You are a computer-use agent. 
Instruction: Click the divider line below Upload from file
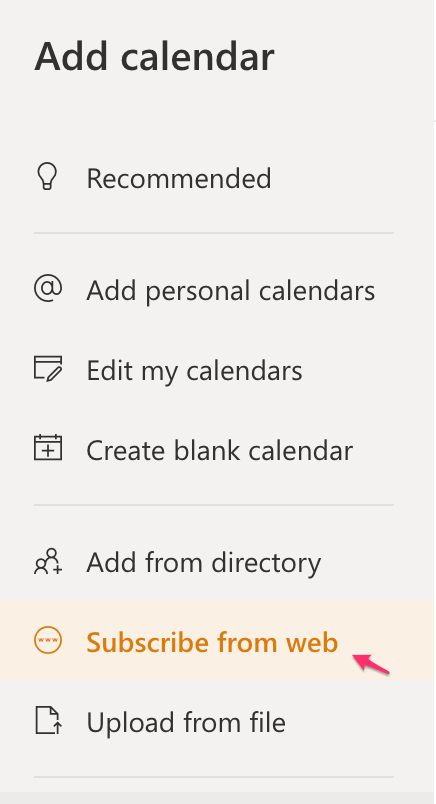214,777
